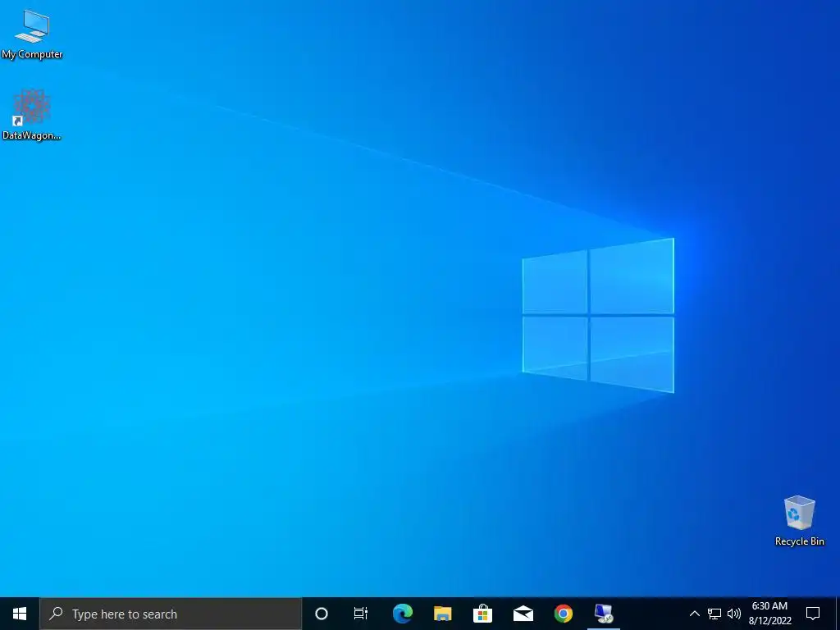Open the volume control tray icon
The image size is (840, 630).
click(734, 614)
